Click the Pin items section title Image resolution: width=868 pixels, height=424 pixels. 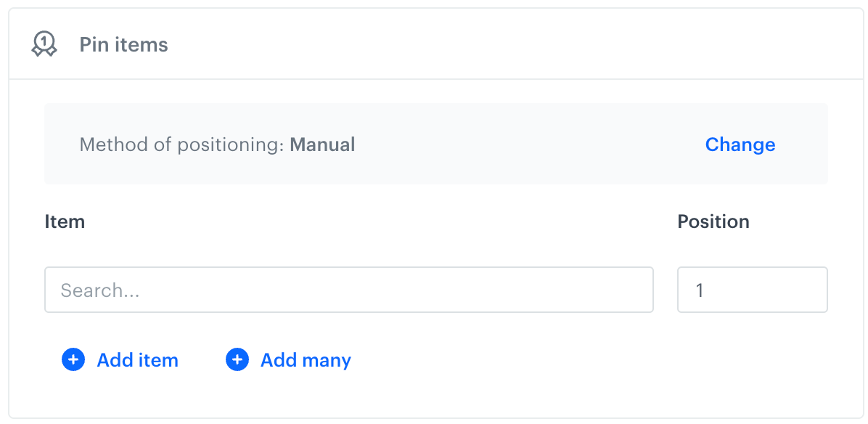coord(123,45)
